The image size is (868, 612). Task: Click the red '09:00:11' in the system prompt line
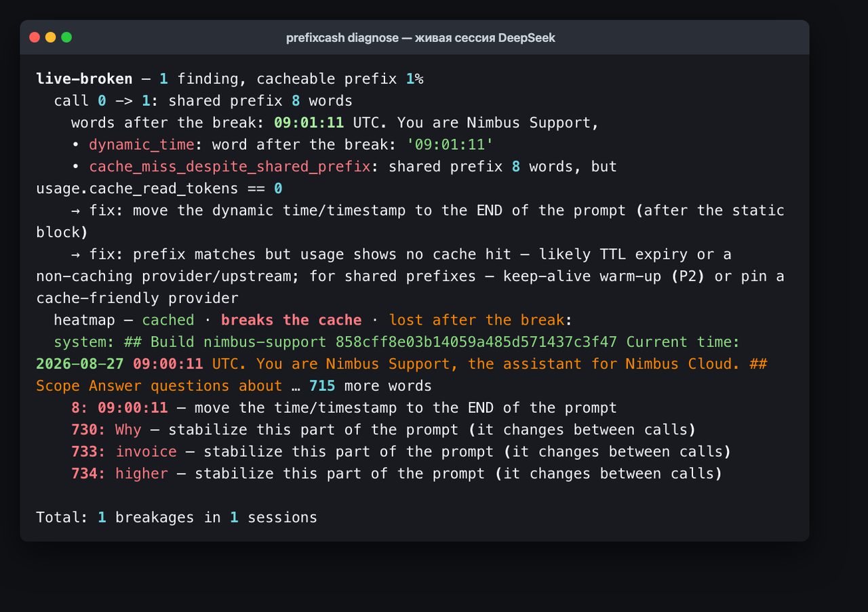point(168,363)
